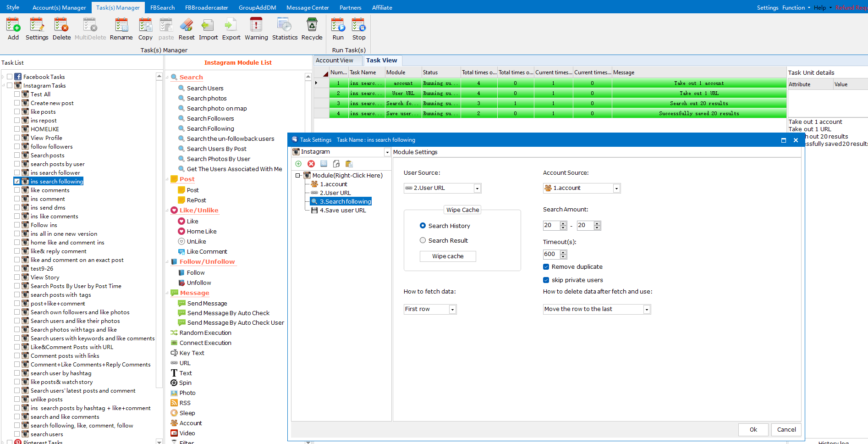The image size is (868, 444).
Task: Select Send Message module in list
Action: tap(207, 303)
